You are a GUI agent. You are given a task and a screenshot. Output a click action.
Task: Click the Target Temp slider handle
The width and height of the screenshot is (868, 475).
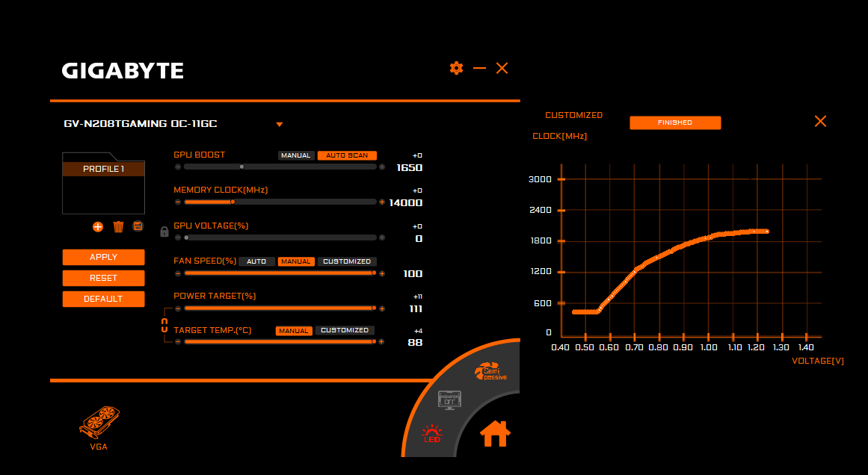[375, 342]
